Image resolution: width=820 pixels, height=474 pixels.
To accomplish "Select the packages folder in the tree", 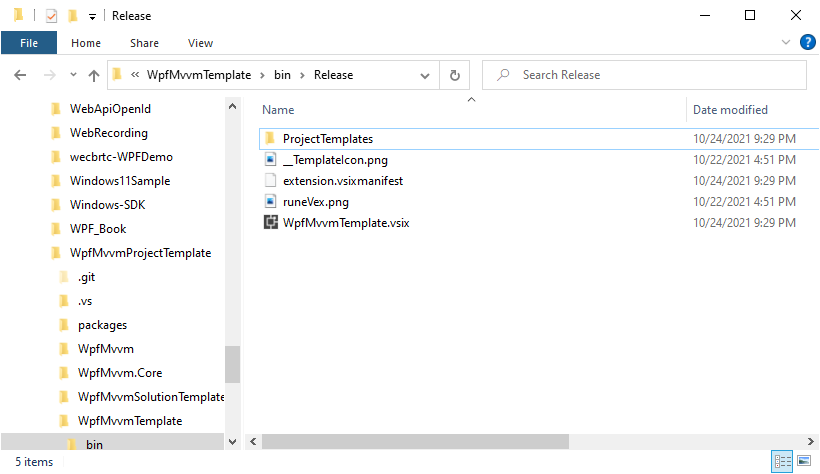I will tap(102, 325).
